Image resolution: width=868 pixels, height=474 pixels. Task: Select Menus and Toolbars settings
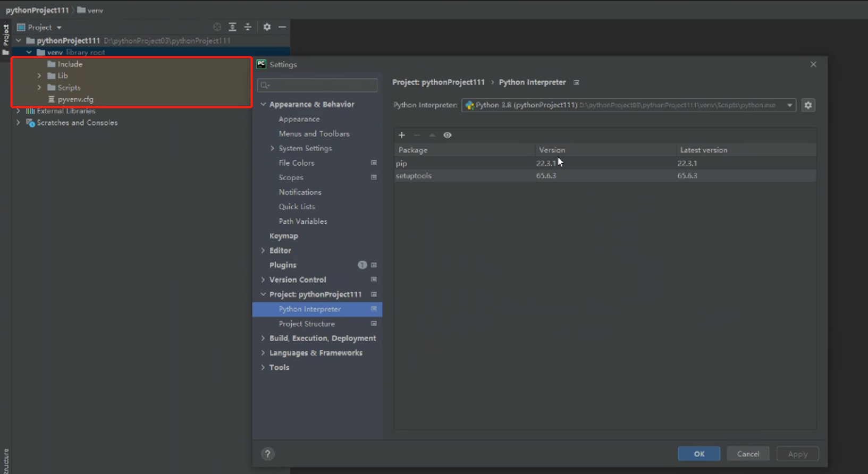pos(314,134)
